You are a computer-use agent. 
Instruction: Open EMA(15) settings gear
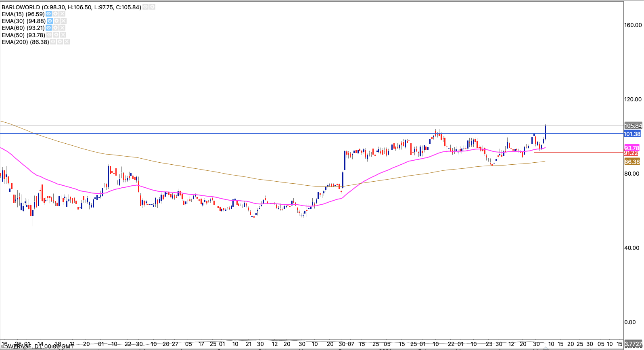coord(55,14)
